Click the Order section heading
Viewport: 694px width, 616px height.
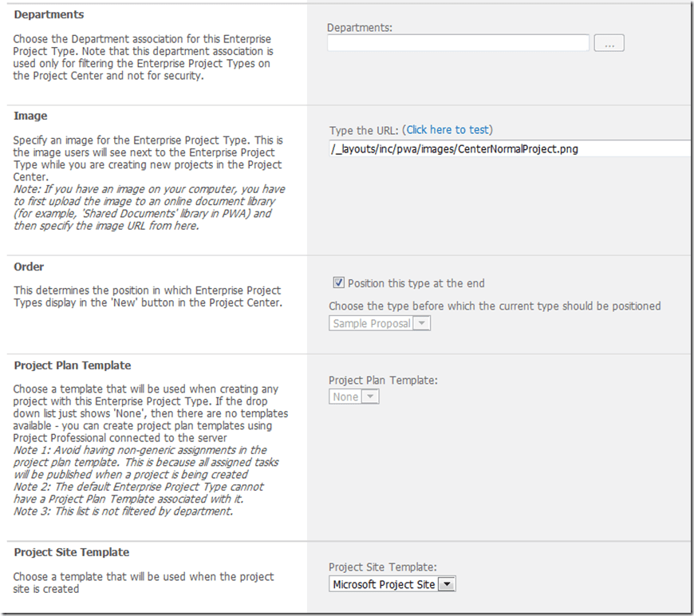(29, 267)
